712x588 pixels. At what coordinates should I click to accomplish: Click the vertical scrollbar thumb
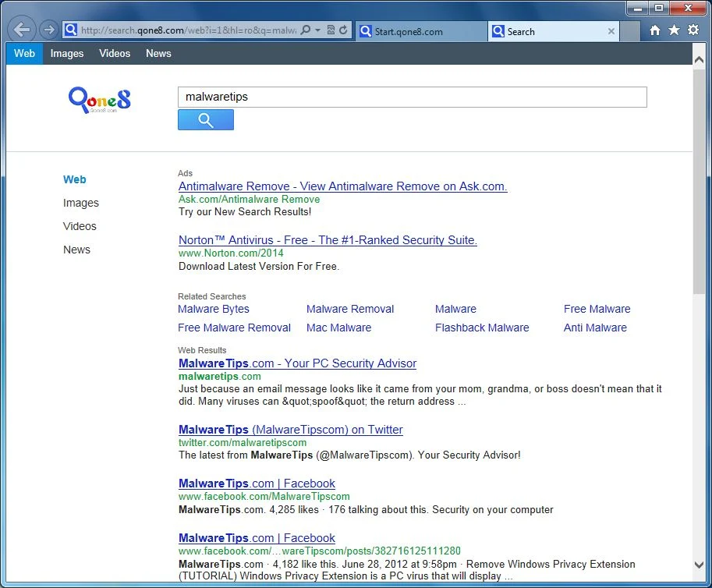point(699,181)
